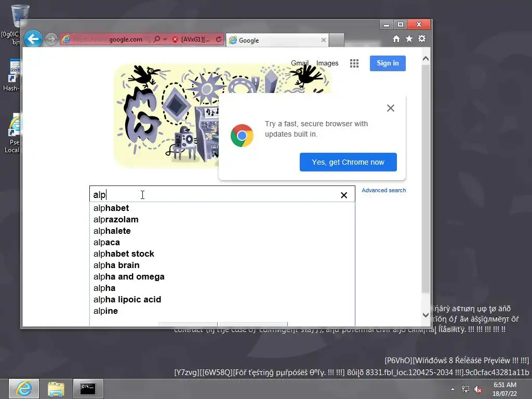Click the scrollbar down arrow

coord(426,315)
